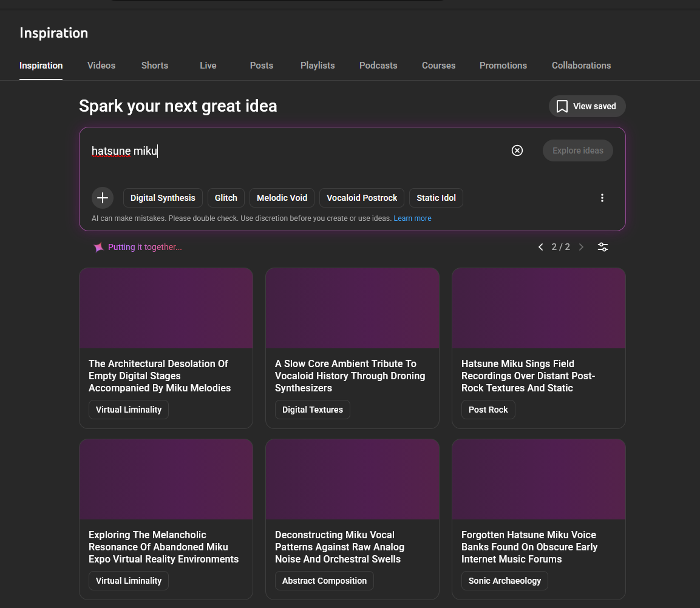This screenshot has height=608, width=700.
Task: Click the title 'Exploring The Melancholic Resonance Of Abandoned Miku Expo'
Action: (x=163, y=547)
